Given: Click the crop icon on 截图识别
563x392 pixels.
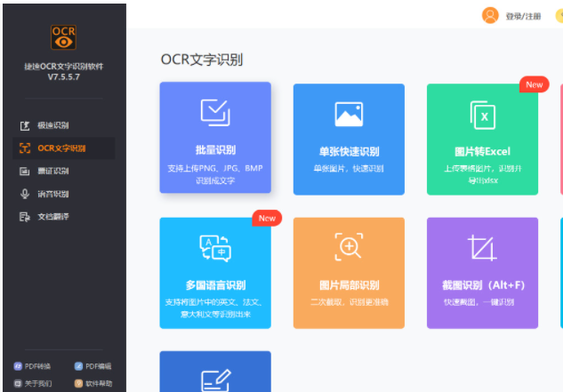Looking at the screenshot, I should pos(482,248).
